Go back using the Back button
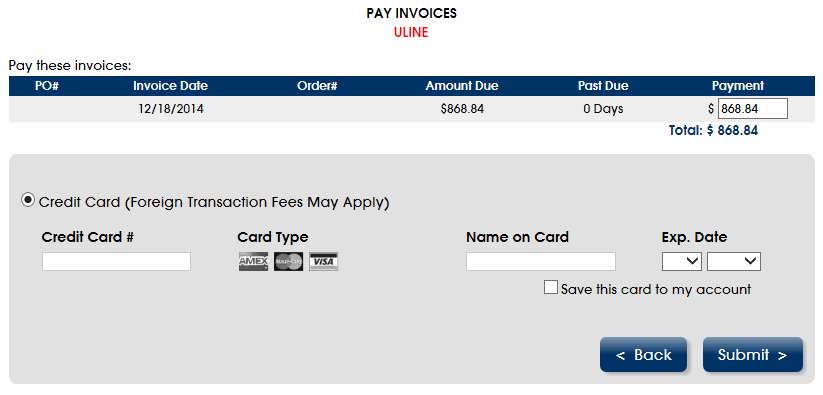Screen dimensions: 823x395 [x=643, y=355]
